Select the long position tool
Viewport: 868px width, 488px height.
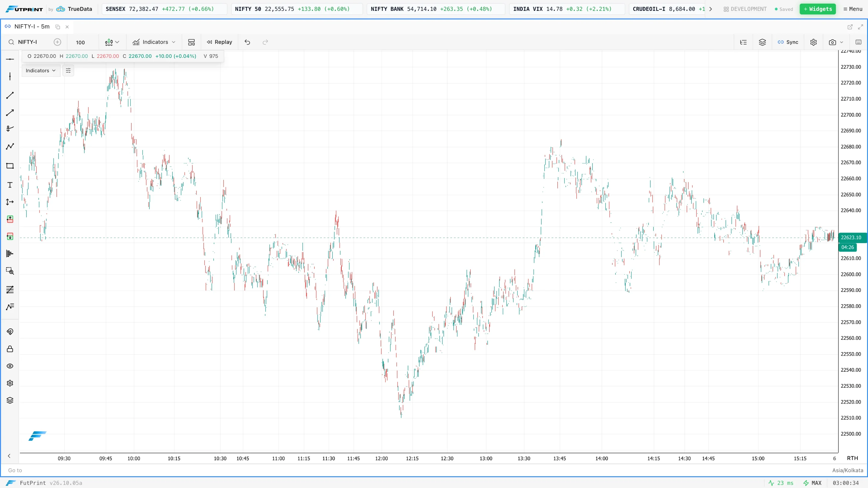[x=10, y=219]
